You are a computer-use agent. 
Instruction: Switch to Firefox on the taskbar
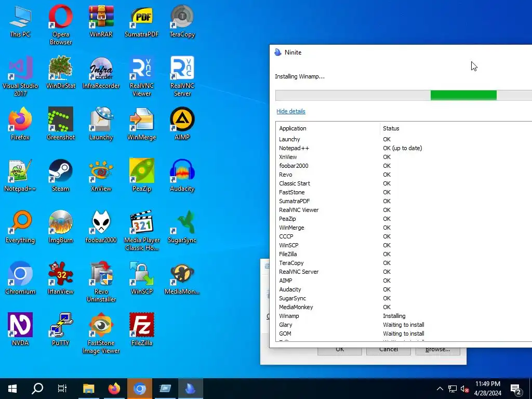(114, 389)
